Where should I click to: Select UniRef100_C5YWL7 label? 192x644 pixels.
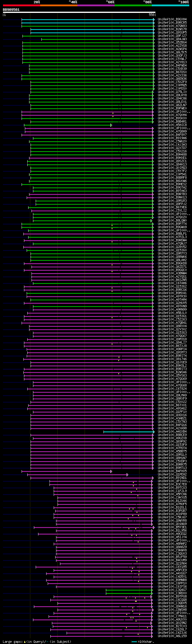(172, 59)
